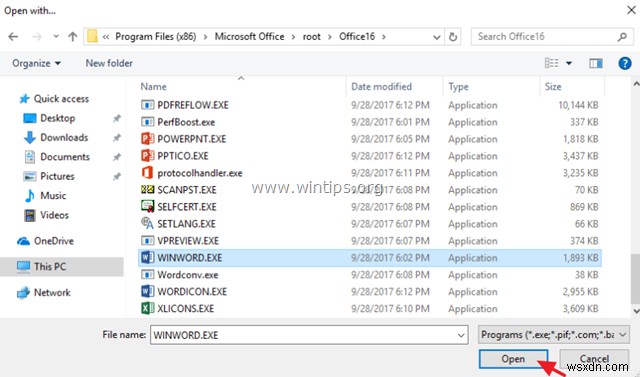Click the Forward navigation arrow
The height and width of the screenshot is (377, 640).
(x=37, y=37)
